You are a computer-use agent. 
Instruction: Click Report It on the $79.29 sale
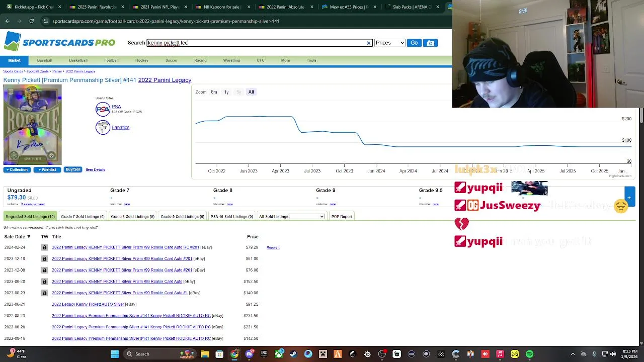273,247
